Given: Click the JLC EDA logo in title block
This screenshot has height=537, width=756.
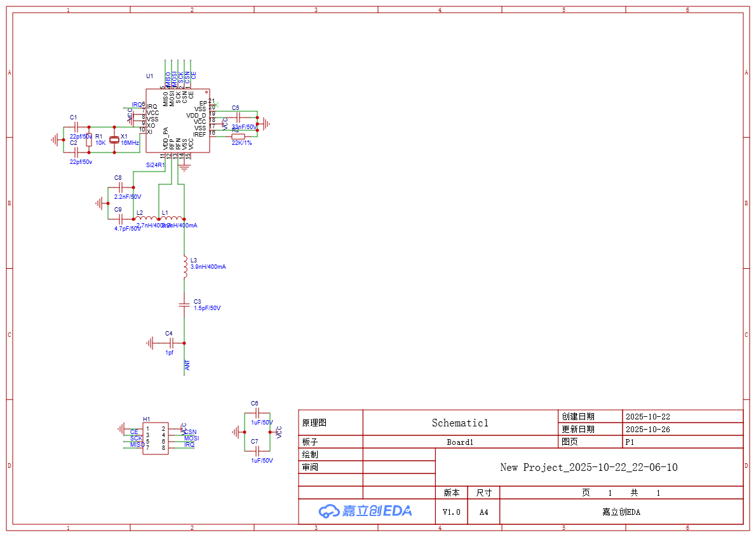Looking at the screenshot, I should click(365, 511).
